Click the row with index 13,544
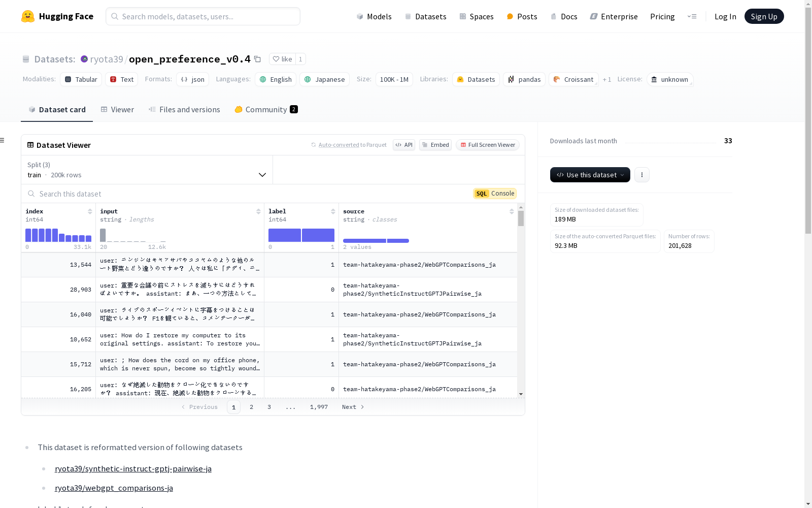Viewport: 812px width, 508px height. (269, 265)
